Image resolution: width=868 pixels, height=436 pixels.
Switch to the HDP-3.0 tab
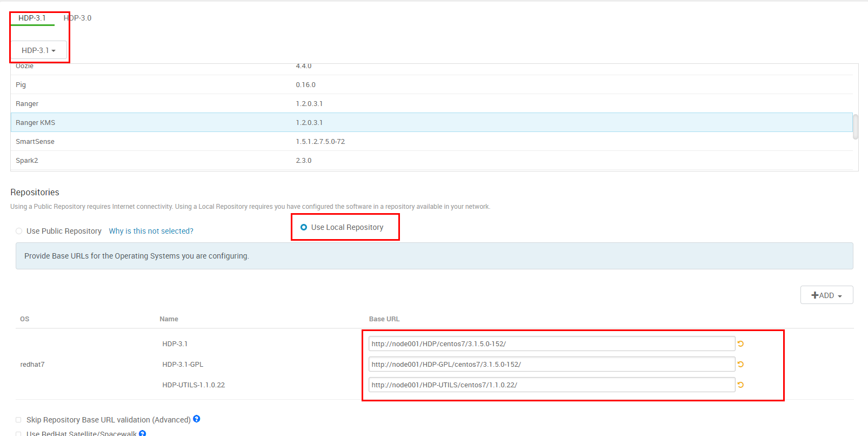pyautogui.click(x=78, y=18)
